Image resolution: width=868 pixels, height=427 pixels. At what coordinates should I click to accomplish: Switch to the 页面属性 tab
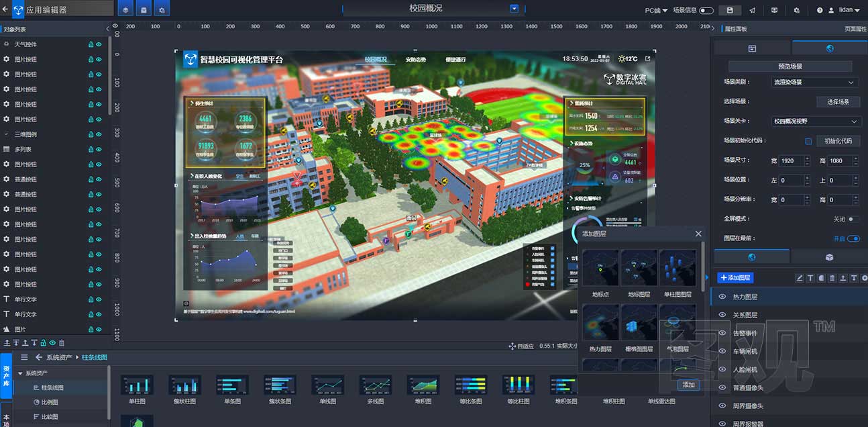tap(855, 29)
